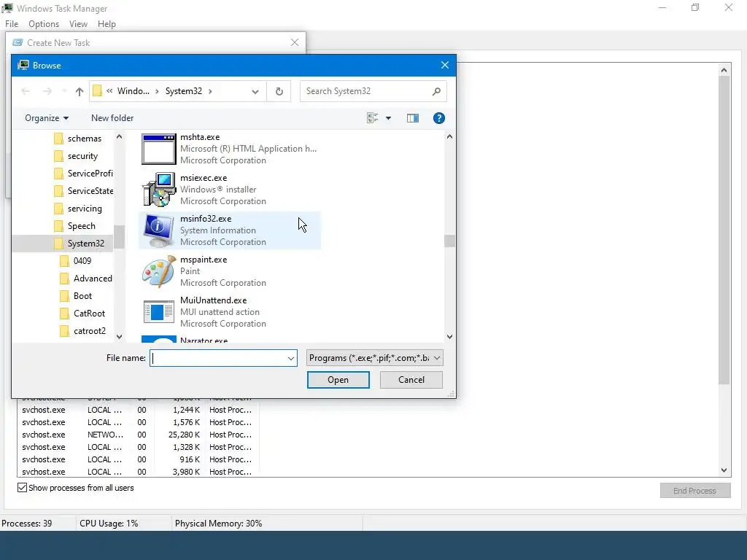Change view with the view icon

point(373,118)
